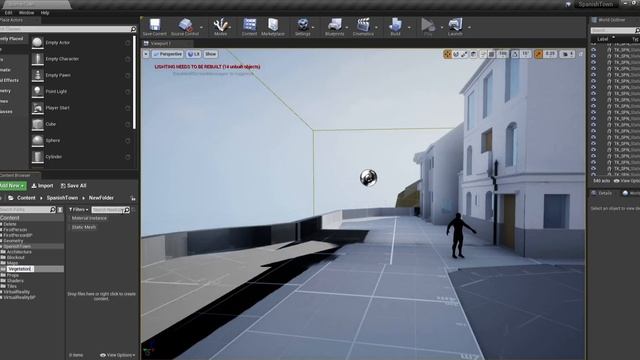Screen dimensions: 640x360
Task: Toggle the sources panel button beside folder search
Action: point(60,209)
